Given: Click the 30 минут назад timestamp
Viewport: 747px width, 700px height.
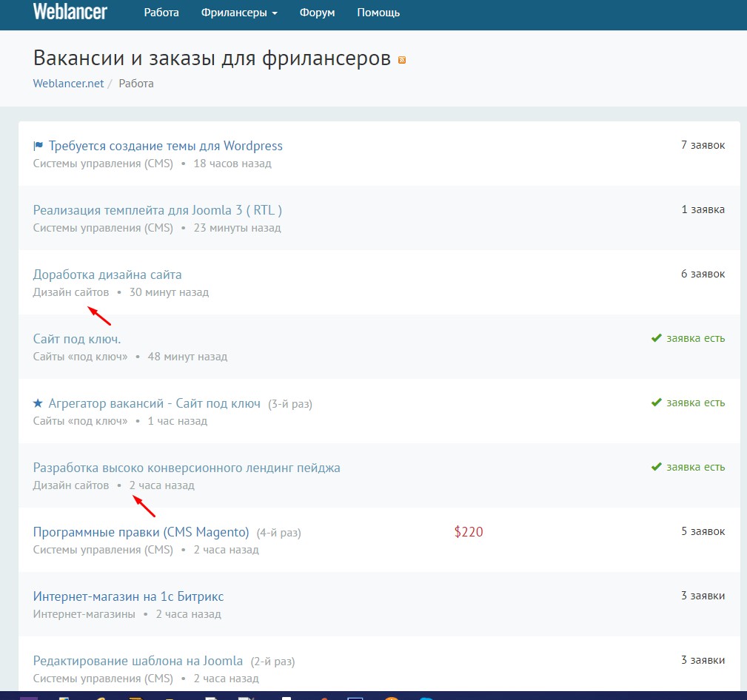Looking at the screenshot, I should pos(169,292).
